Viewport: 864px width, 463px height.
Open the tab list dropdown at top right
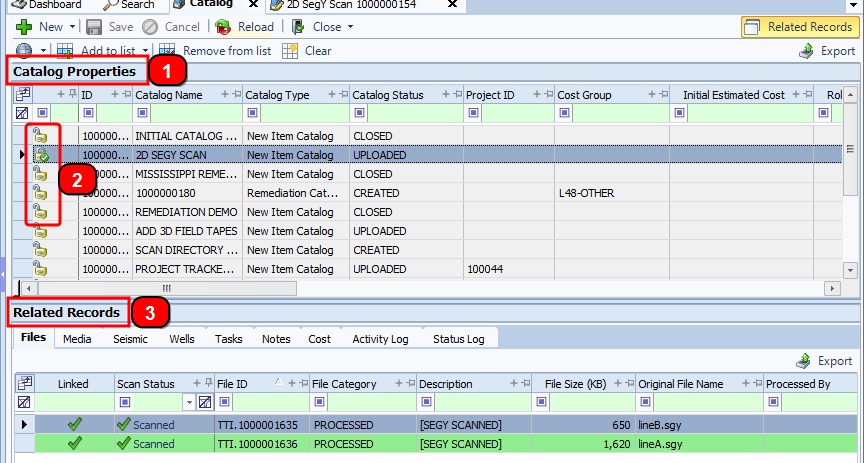(x=852, y=5)
